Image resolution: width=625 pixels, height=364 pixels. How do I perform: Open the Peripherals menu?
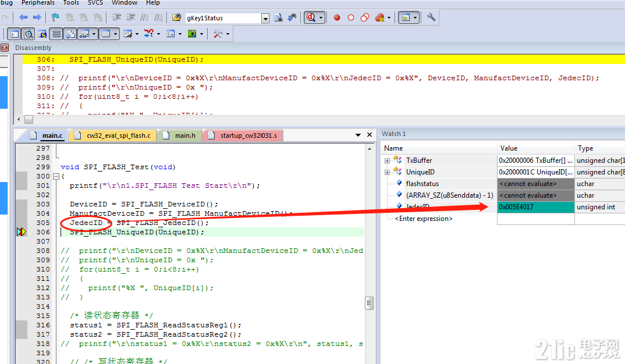click(x=38, y=3)
